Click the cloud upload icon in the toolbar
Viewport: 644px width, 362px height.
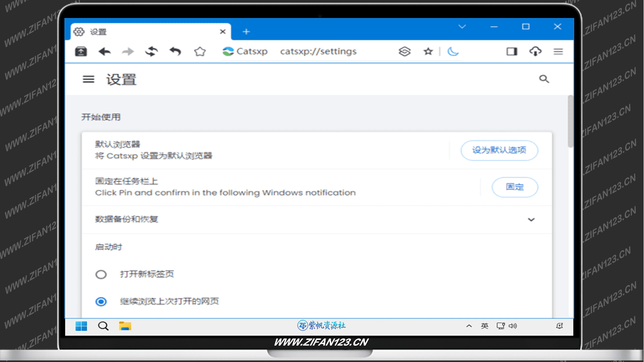pos(535,51)
